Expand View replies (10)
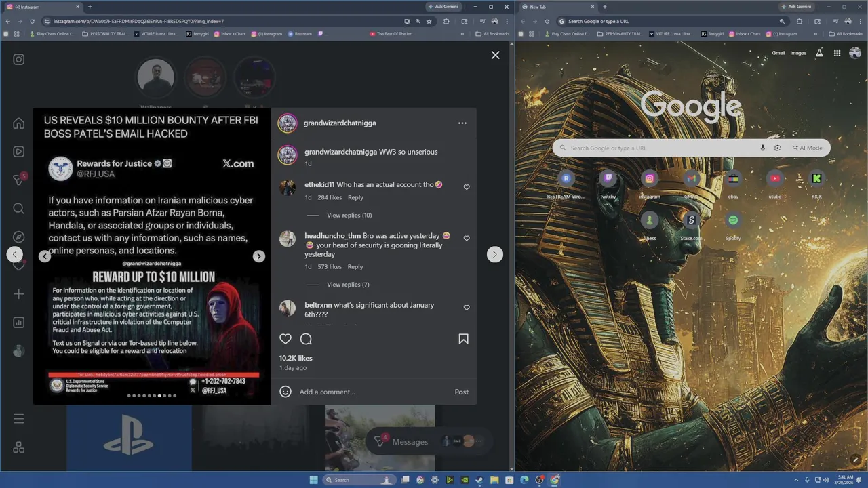The height and width of the screenshot is (488, 868). [349, 216]
